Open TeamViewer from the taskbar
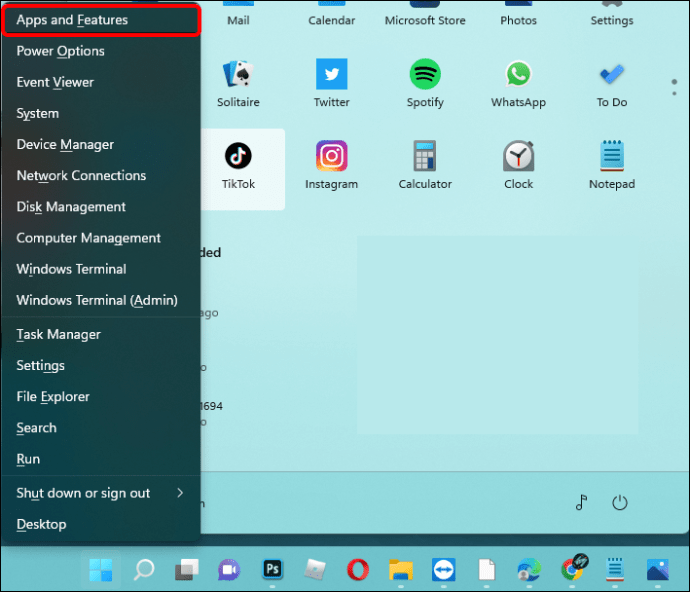The width and height of the screenshot is (690, 592). click(x=444, y=570)
